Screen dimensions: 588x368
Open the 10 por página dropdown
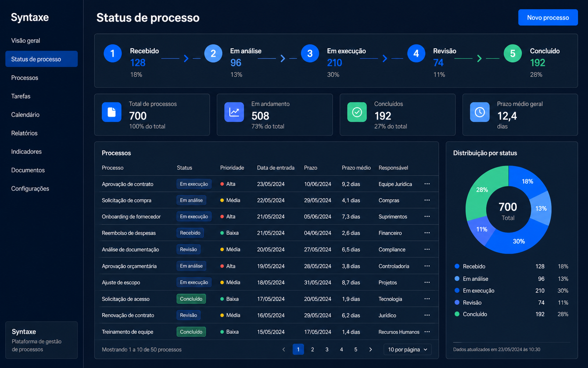pos(408,349)
